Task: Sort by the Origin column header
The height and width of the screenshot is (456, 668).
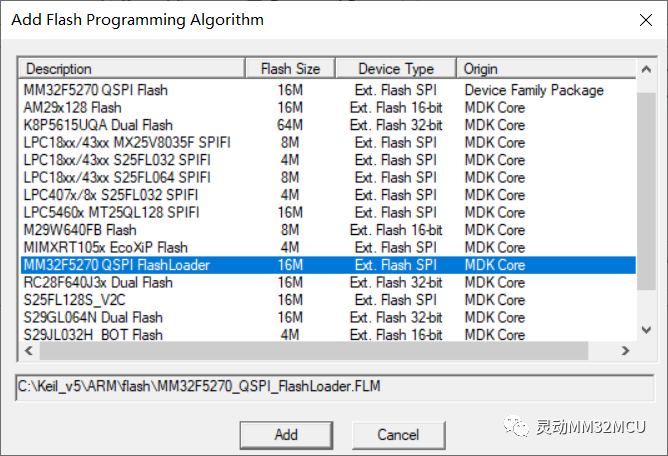Action: (x=546, y=69)
